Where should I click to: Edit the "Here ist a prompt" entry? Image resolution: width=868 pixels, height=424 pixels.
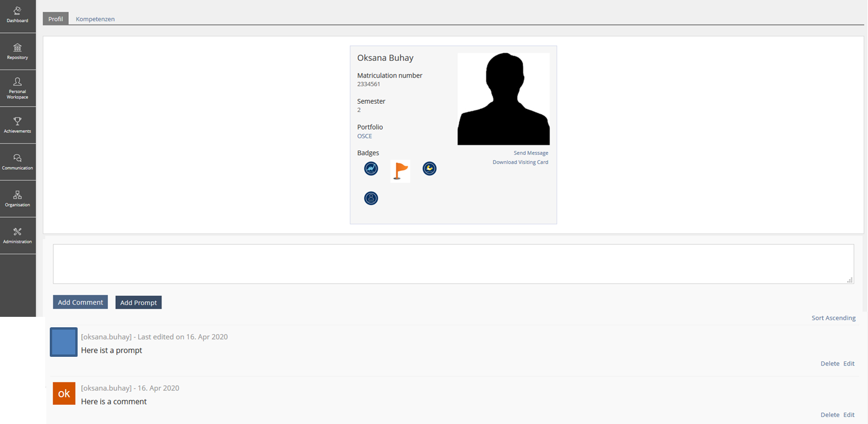tap(849, 364)
